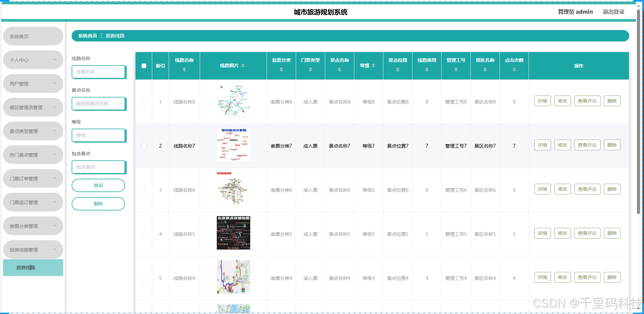Open the map thumbnail for 线路名称8
The width and height of the screenshot is (644, 314).
234,101
